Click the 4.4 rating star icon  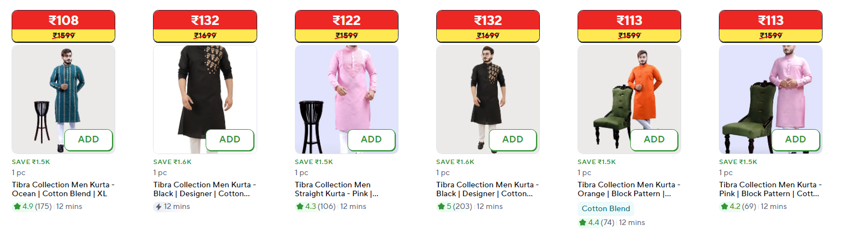point(583,223)
